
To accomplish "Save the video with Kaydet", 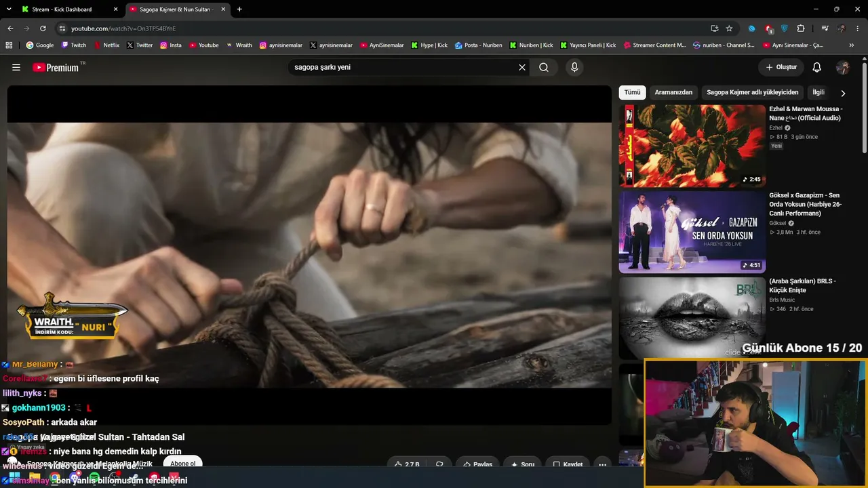I will point(568,464).
